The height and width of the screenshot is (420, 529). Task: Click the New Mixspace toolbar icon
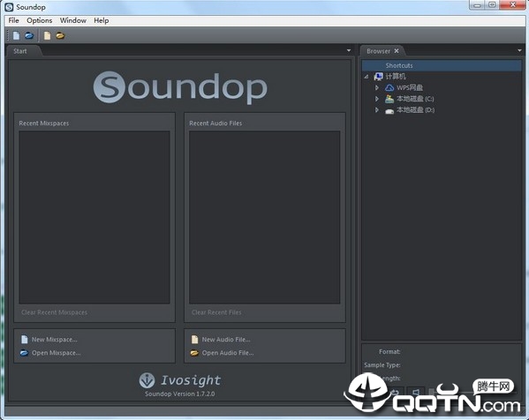(x=16, y=35)
